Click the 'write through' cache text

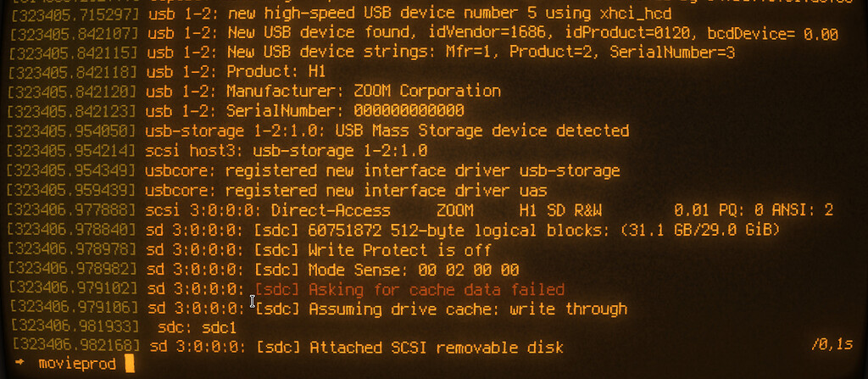tap(569, 309)
